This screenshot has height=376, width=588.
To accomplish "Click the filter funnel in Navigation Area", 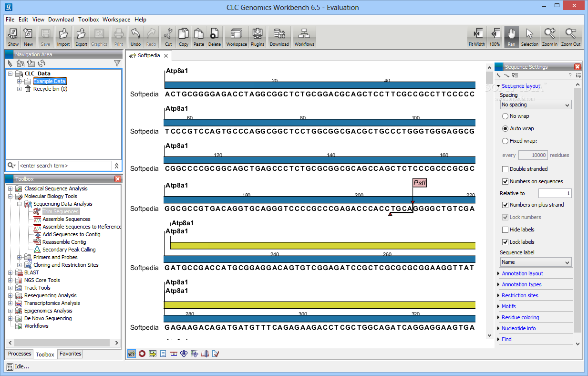I will (117, 63).
